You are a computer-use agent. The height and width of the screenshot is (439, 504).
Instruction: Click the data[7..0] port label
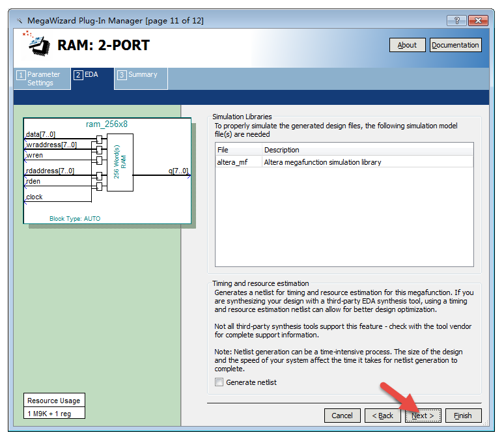pos(40,134)
